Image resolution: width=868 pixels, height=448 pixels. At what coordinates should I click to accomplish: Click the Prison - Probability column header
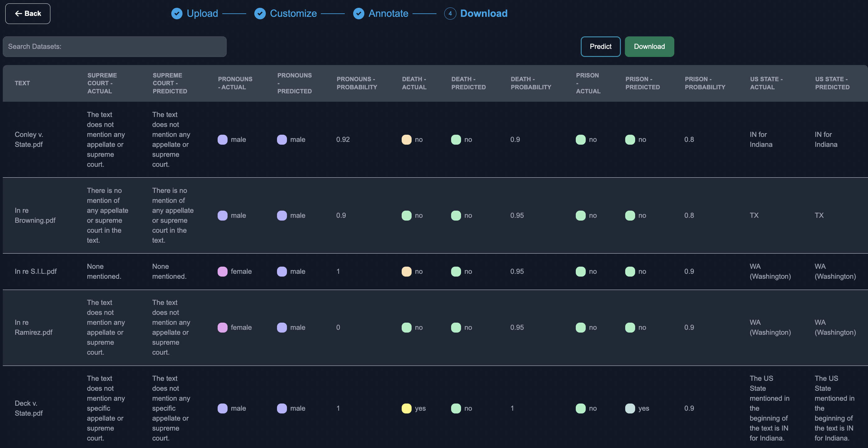pyautogui.click(x=705, y=83)
